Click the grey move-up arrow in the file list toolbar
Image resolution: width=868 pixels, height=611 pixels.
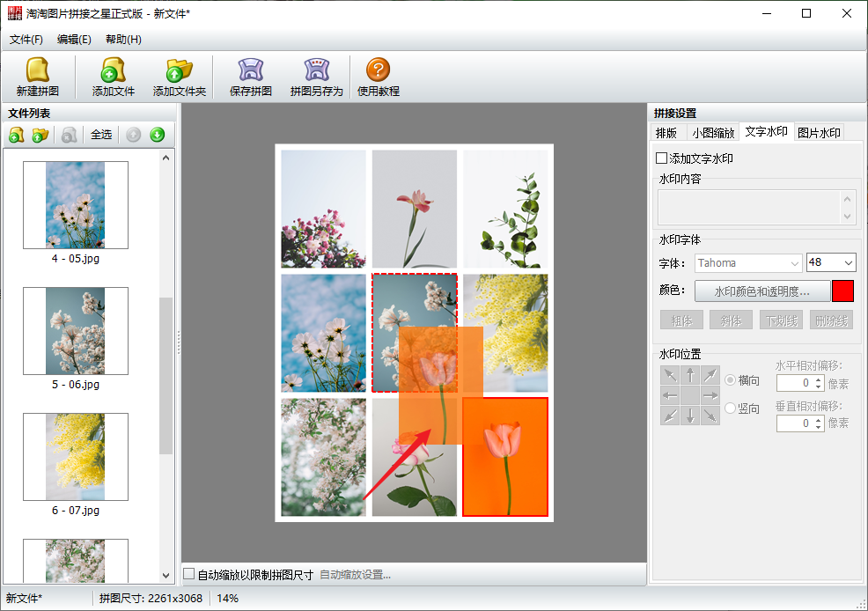point(134,135)
